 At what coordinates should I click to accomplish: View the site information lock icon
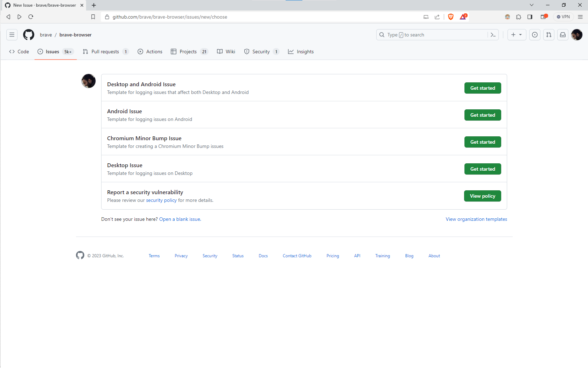coord(107,17)
